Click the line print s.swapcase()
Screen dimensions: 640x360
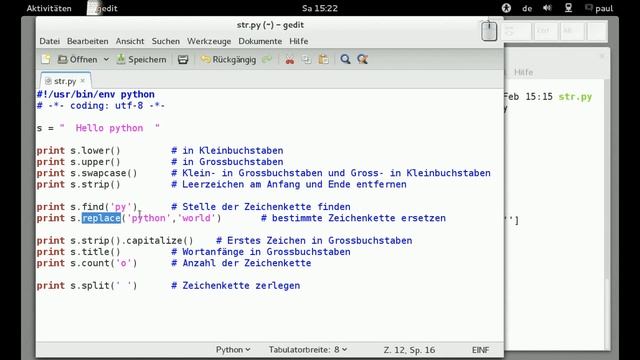point(87,173)
